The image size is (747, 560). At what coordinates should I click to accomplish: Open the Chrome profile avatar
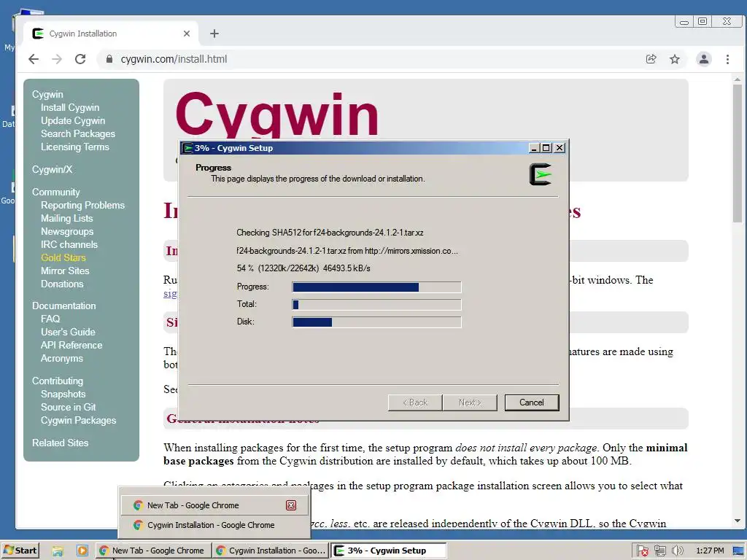click(x=704, y=59)
